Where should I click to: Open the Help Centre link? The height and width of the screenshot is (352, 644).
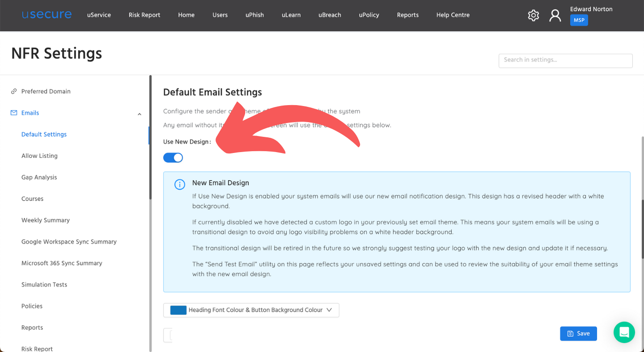point(453,15)
